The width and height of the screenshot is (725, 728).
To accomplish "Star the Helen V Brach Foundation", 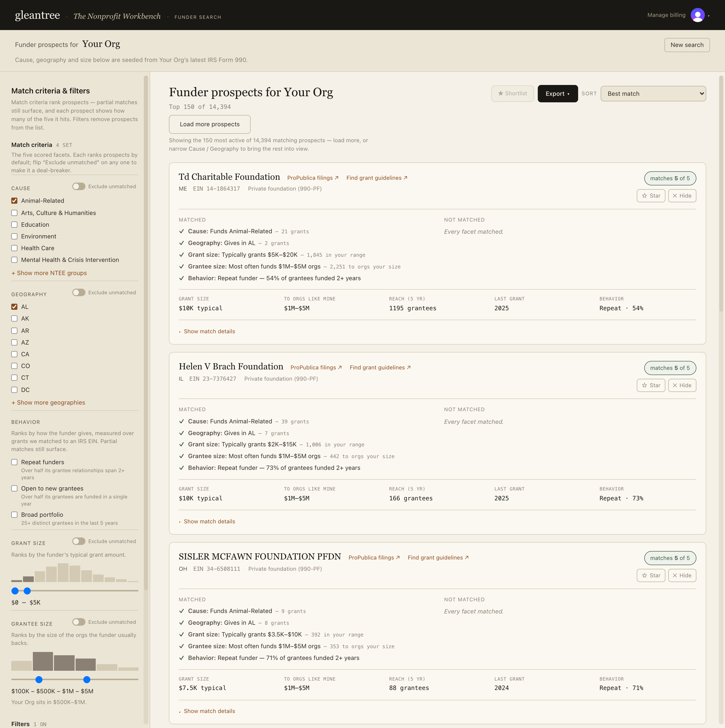I will 651,385.
